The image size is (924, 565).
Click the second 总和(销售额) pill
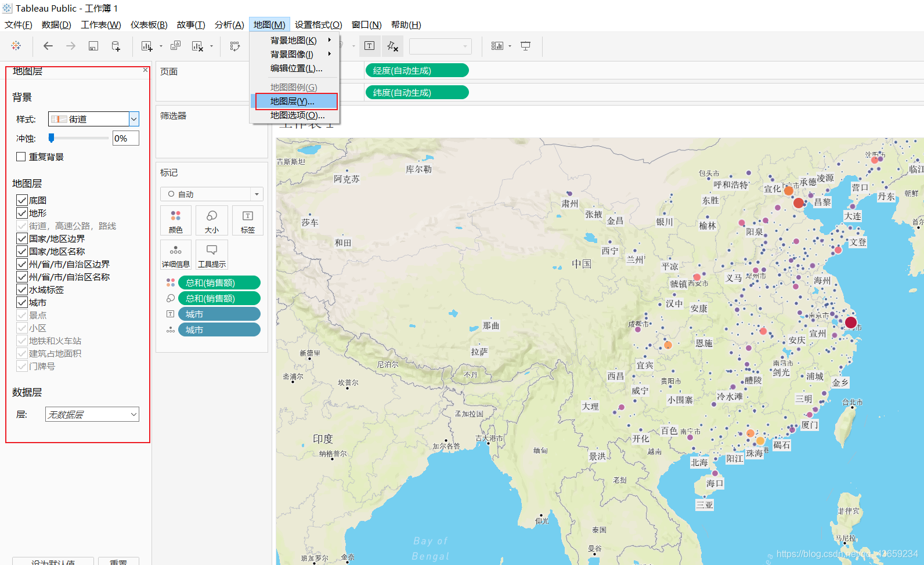[x=219, y=298]
